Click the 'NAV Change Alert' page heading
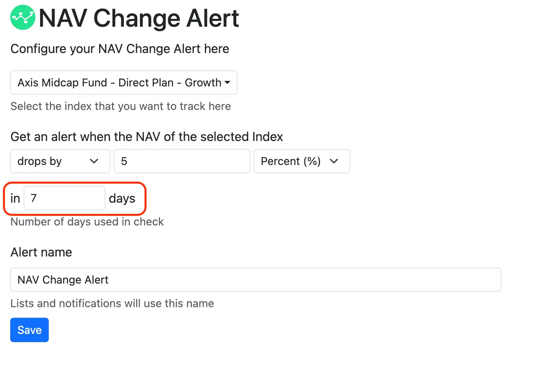Viewport: 560px width, 392px height. click(139, 18)
